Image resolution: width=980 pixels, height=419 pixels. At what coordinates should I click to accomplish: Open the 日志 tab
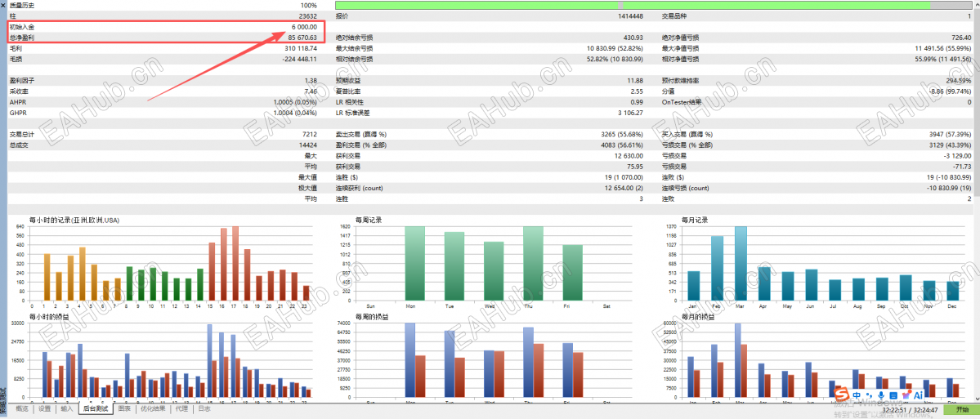[x=204, y=409]
